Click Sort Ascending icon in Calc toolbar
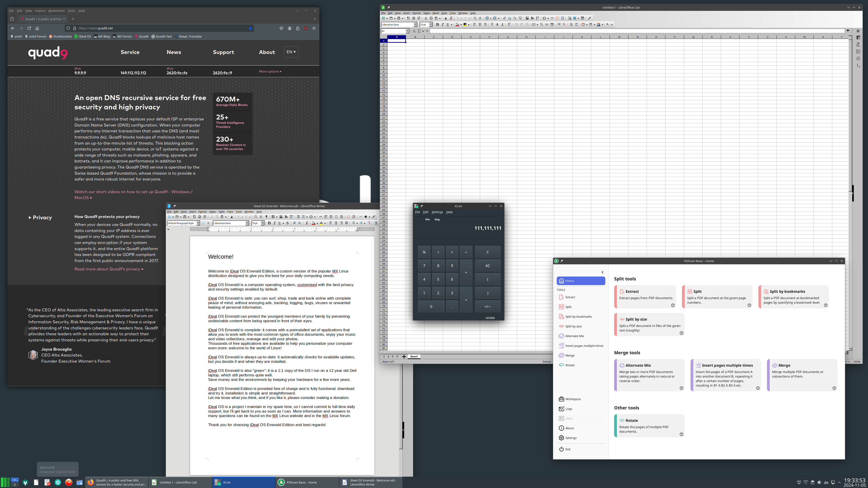This screenshot has width=868, height=488. click(x=510, y=18)
